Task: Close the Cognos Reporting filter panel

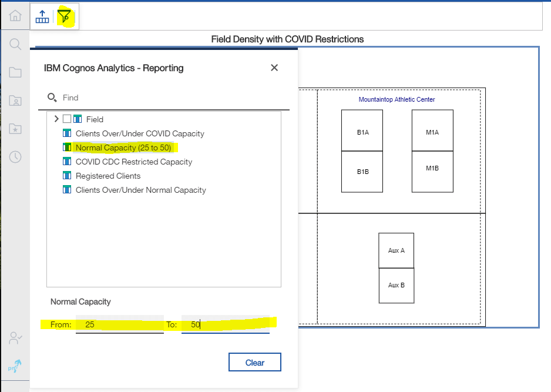Action: tap(274, 68)
